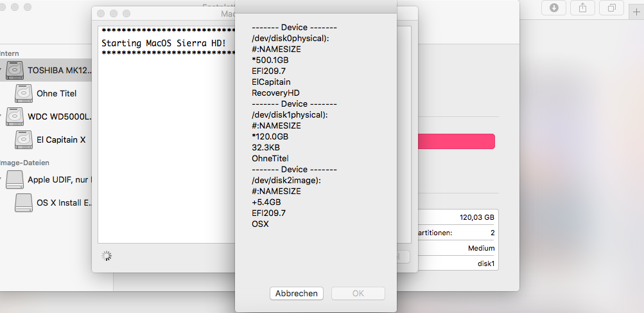Select TOSHIBA MK12 in the sidebar

[46, 70]
